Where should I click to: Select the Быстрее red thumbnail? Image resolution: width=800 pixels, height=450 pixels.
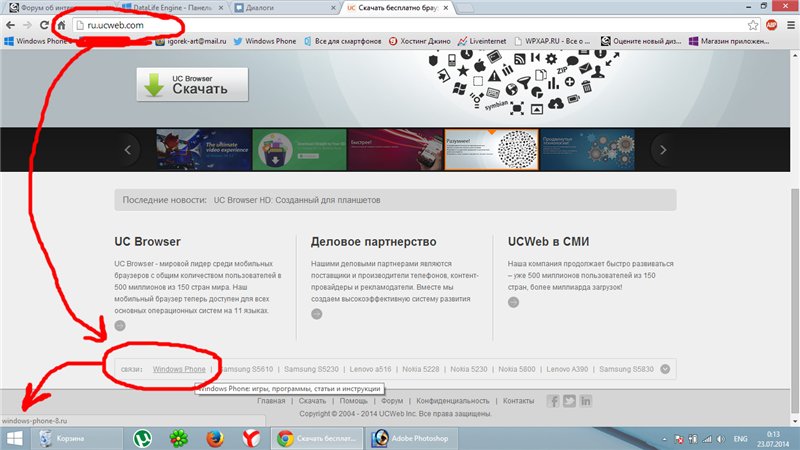pos(395,149)
